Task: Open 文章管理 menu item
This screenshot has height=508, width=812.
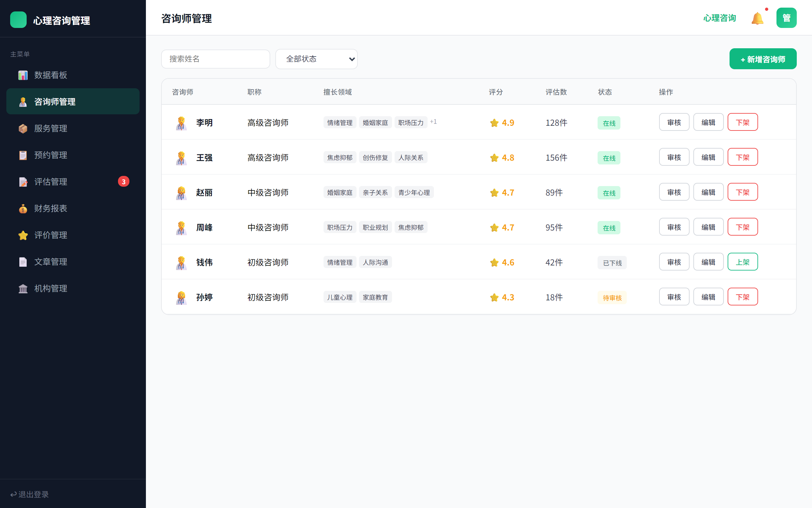Action: coord(73,262)
